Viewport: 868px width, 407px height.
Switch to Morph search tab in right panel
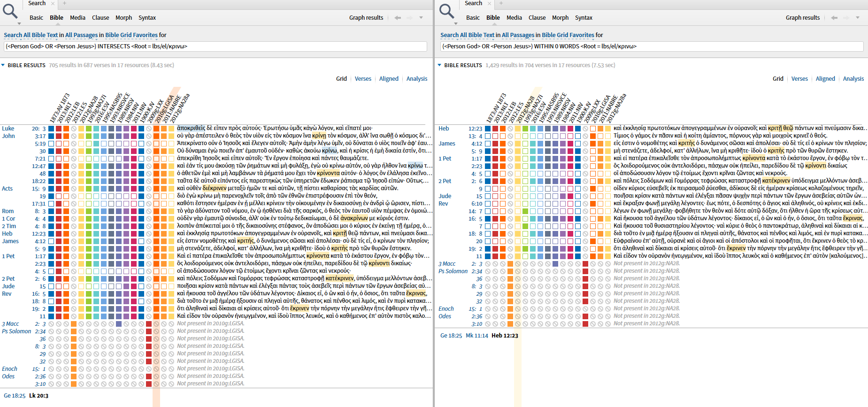[561, 18]
